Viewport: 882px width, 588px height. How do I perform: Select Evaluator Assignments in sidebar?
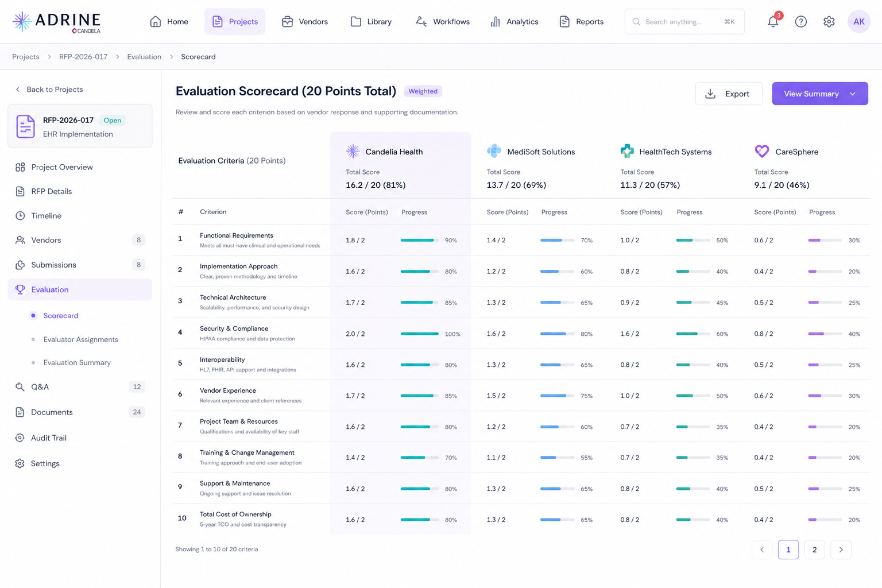81,339
